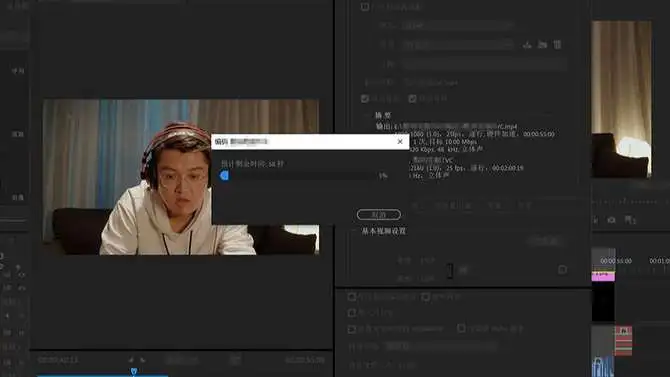Close the encoding progress dialog
The image size is (670, 377).
(400, 141)
